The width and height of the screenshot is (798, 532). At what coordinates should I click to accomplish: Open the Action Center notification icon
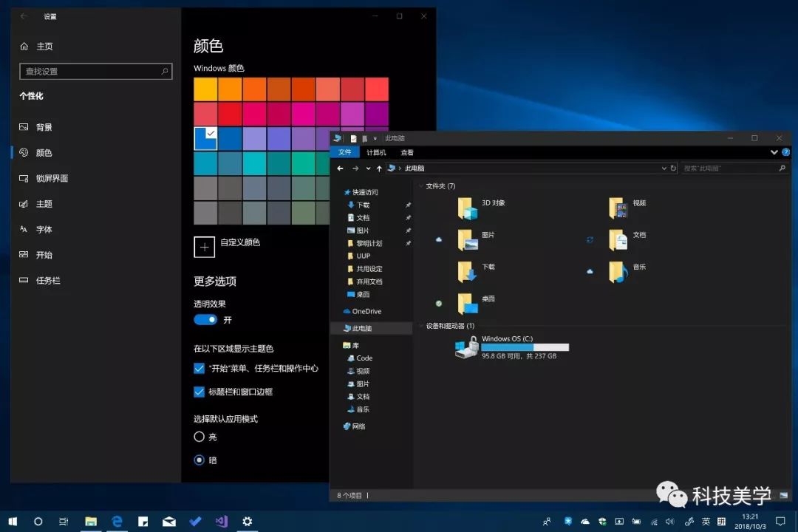pos(780,522)
